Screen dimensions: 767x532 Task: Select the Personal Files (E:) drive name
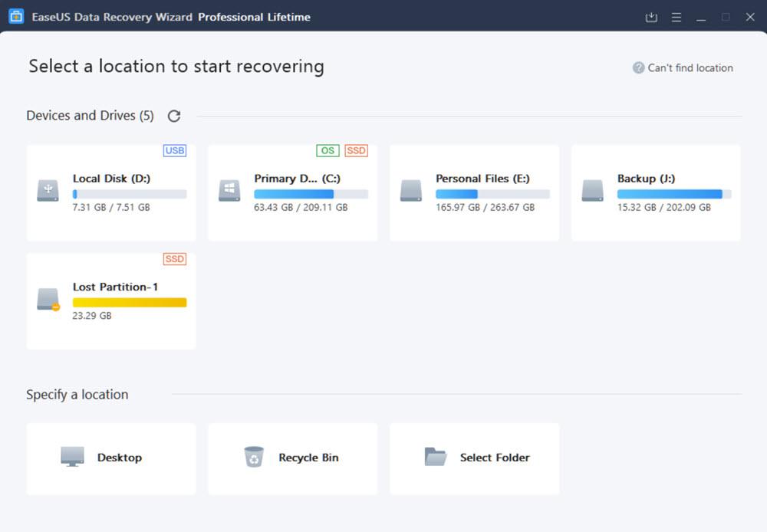482,179
